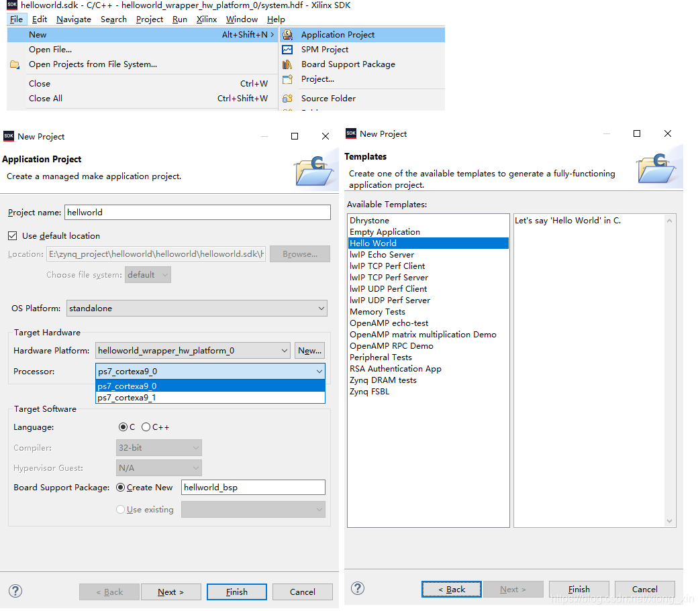Open the Hardware Platform dropdown
This screenshot has width=700, height=611.
(x=193, y=351)
